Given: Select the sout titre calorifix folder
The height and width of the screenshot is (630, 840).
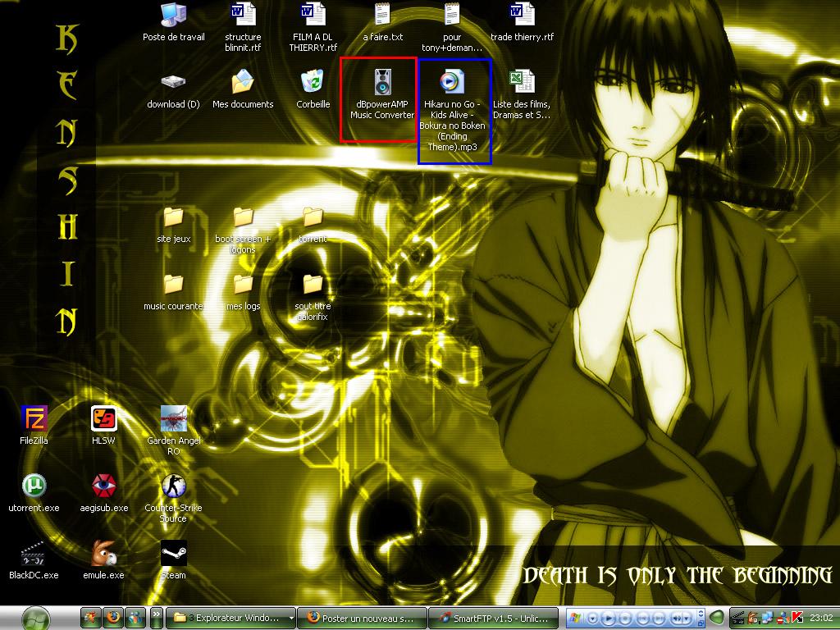Looking at the screenshot, I should point(313,297).
